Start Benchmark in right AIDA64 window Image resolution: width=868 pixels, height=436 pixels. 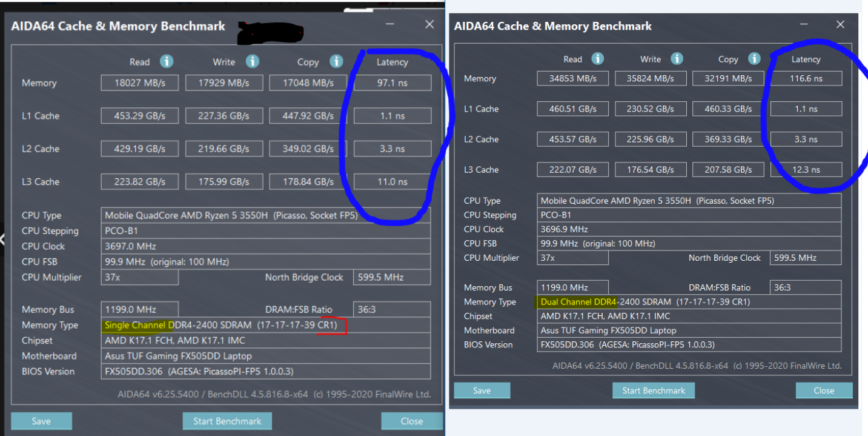click(x=654, y=391)
